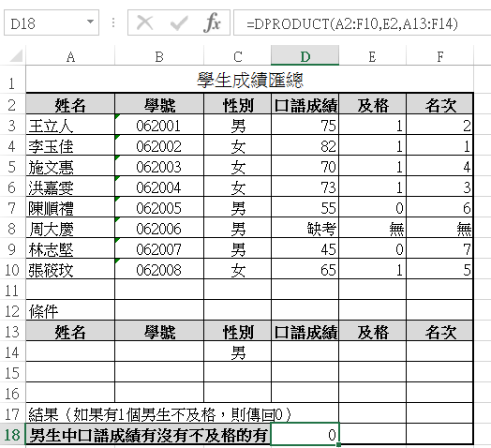Viewport: 491px width, 448px height.
Task: Click criteria header 口語成績 in row 13
Action: (305, 332)
